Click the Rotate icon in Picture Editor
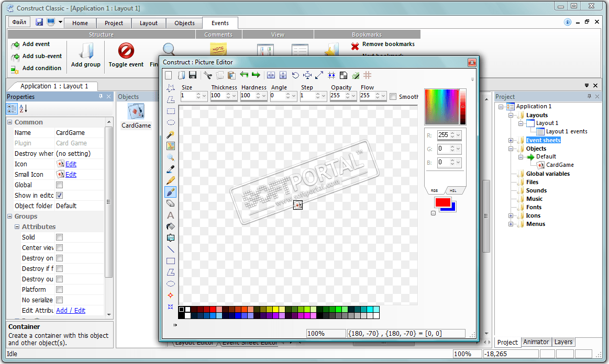The height and width of the screenshot is (364, 609). pyautogui.click(x=295, y=75)
